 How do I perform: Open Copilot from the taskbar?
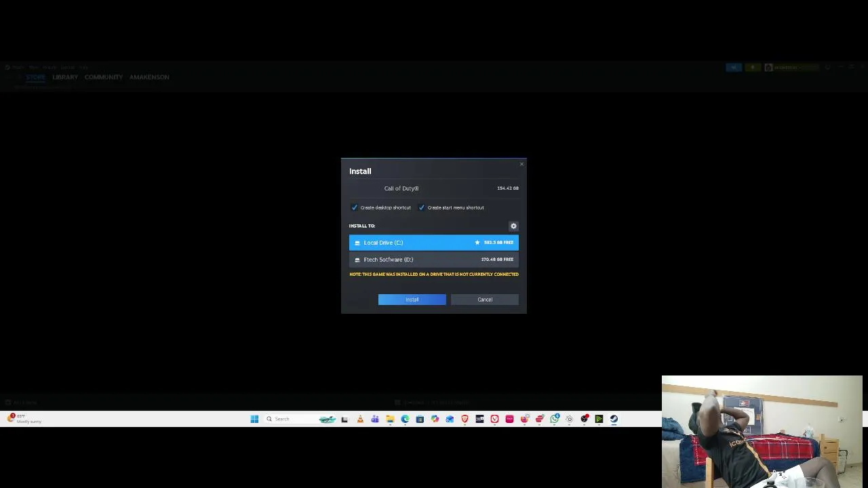click(x=435, y=419)
